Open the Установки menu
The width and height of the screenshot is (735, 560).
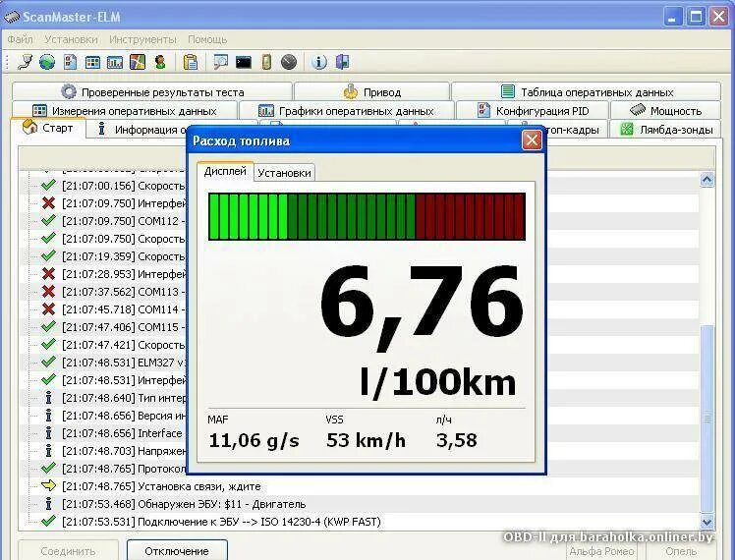click(x=72, y=39)
